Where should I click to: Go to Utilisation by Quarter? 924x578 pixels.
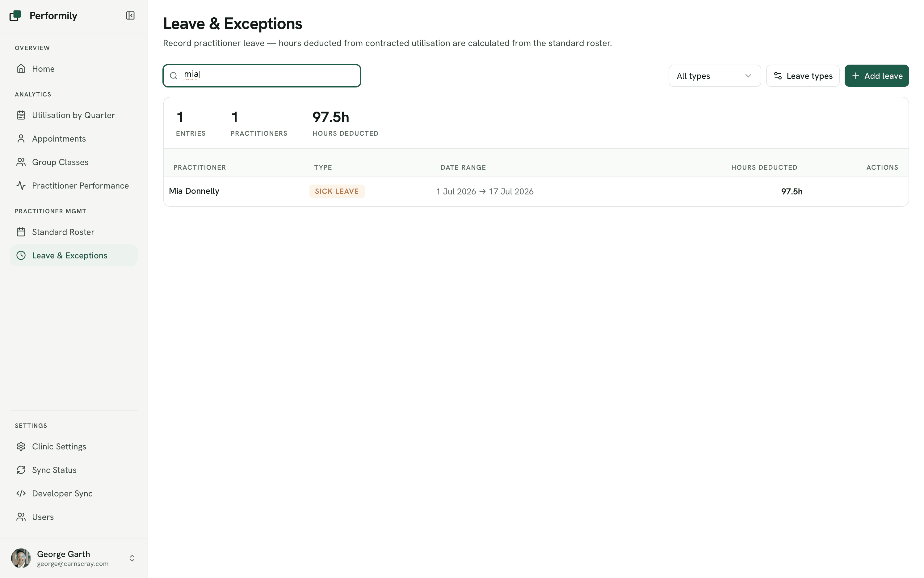pos(74,115)
